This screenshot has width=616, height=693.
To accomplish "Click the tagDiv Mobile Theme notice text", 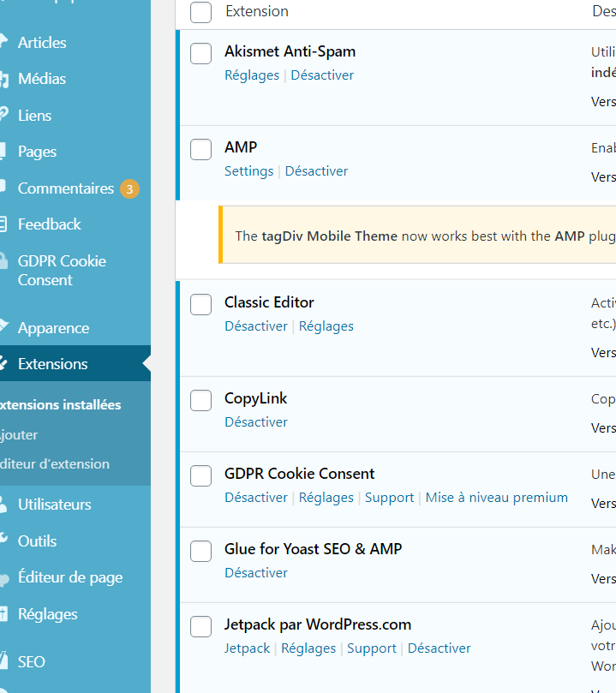I will click(x=425, y=236).
